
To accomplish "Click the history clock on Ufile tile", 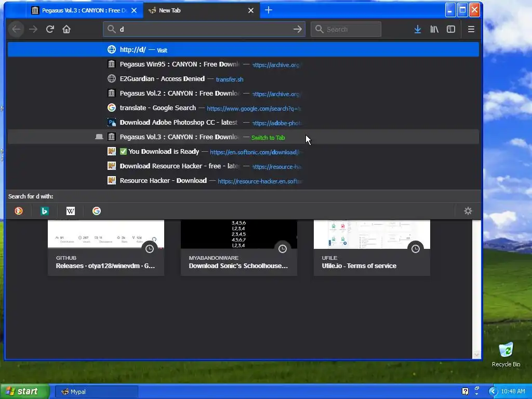I will pos(416,249).
